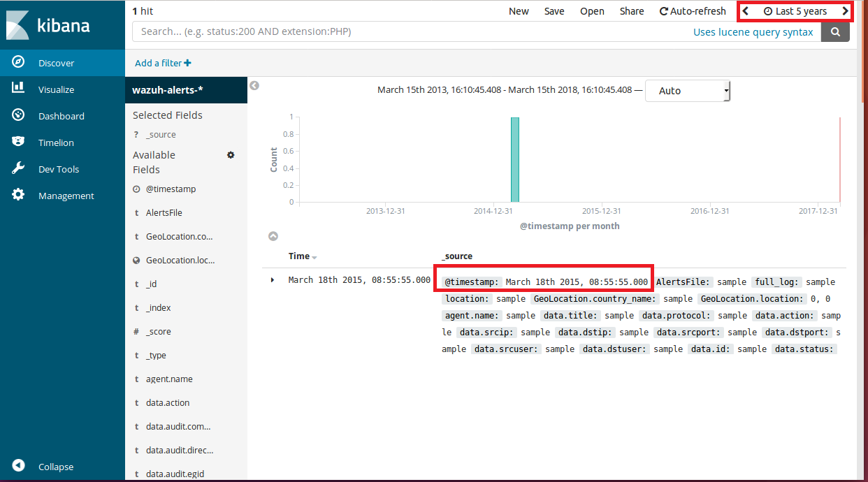Click the Collapse sidebar arrow icon
Image resolution: width=868 pixels, height=482 pixels.
(19, 466)
